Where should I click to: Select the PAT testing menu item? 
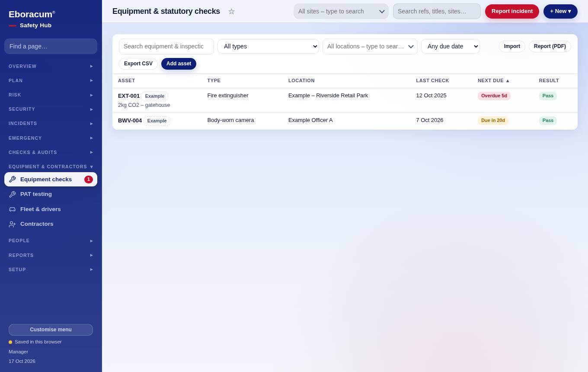51,194
